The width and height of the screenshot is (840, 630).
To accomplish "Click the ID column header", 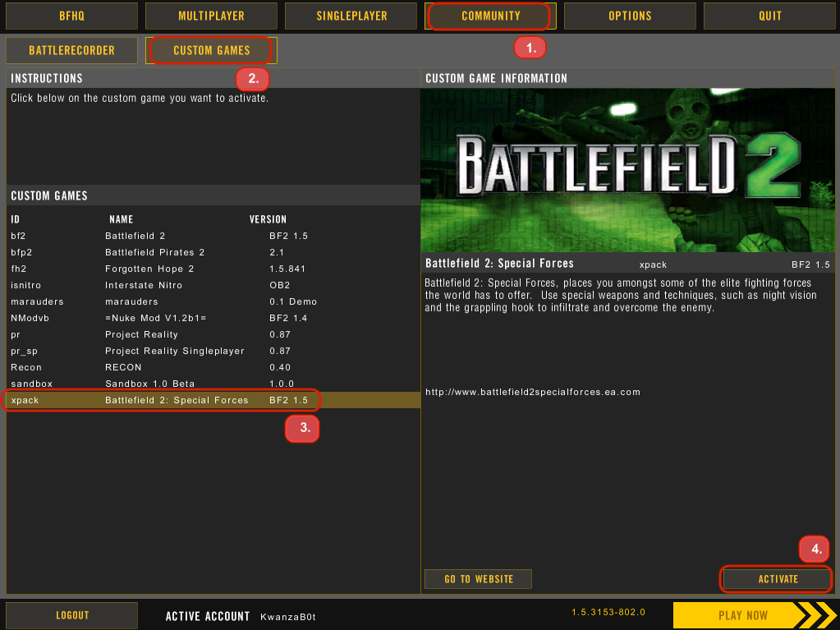I will click(15, 219).
